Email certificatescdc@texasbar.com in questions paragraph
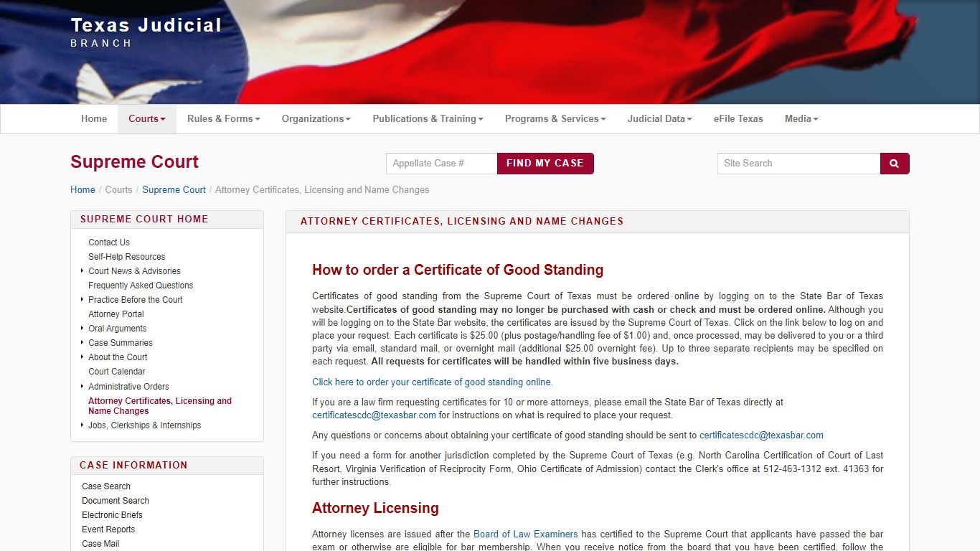Screen dimensions: 980x551 [761, 435]
